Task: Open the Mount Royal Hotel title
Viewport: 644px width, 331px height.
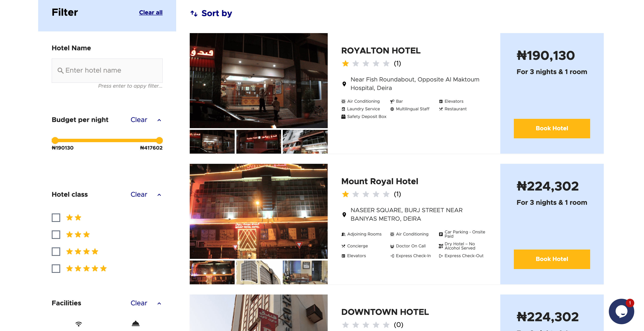Action: pos(380,181)
